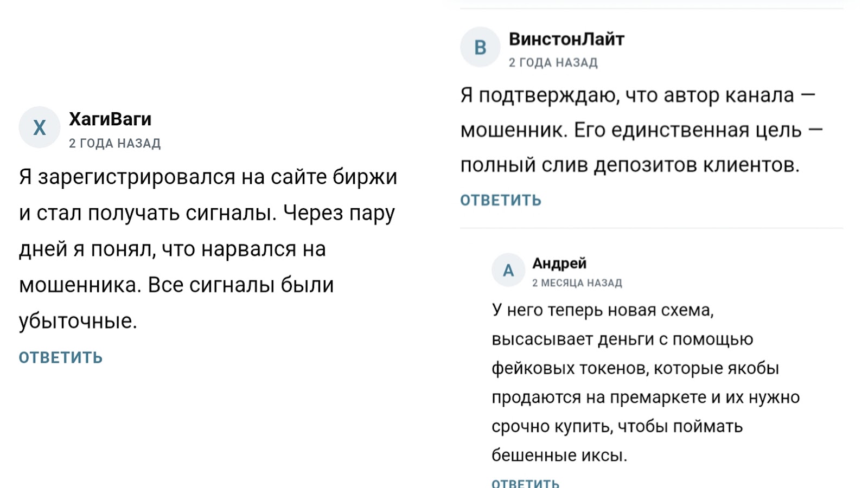Click the line starting 'Я подтверждаю, что автор'
Image resolution: width=868 pixels, height=488 pixels.
coord(637,95)
